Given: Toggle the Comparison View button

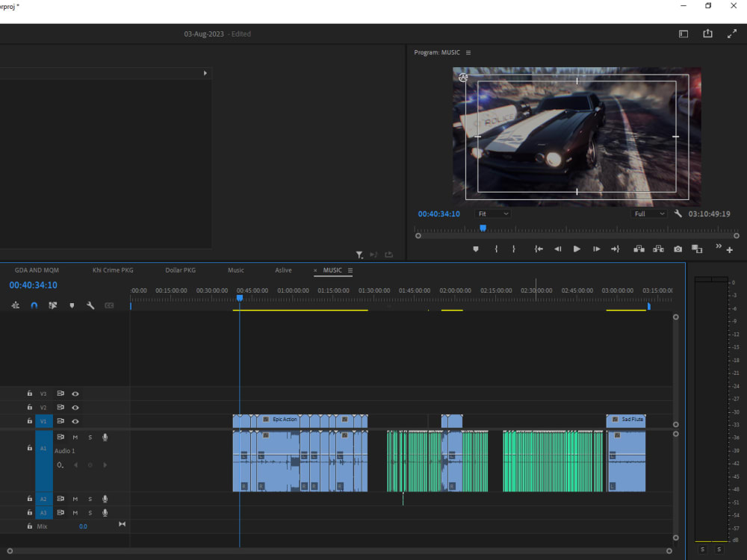Looking at the screenshot, I should tap(697, 249).
